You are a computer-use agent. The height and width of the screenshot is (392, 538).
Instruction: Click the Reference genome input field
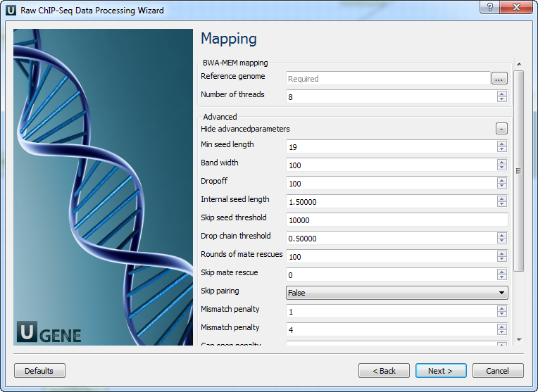click(388, 79)
